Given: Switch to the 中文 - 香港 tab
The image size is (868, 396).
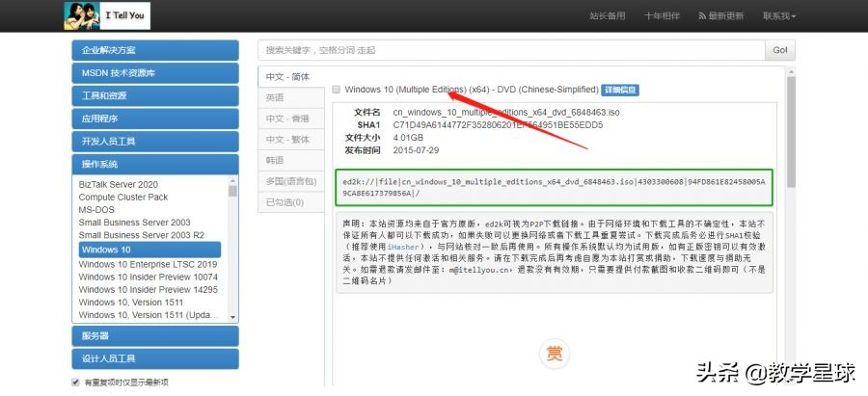Looking at the screenshot, I should tap(291, 119).
